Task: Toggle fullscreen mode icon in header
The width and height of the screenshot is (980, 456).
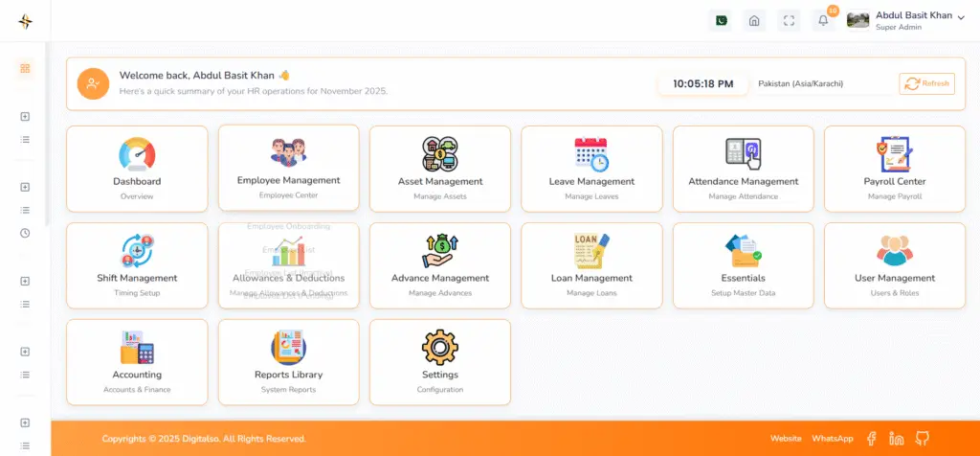Action: tap(789, 21)
